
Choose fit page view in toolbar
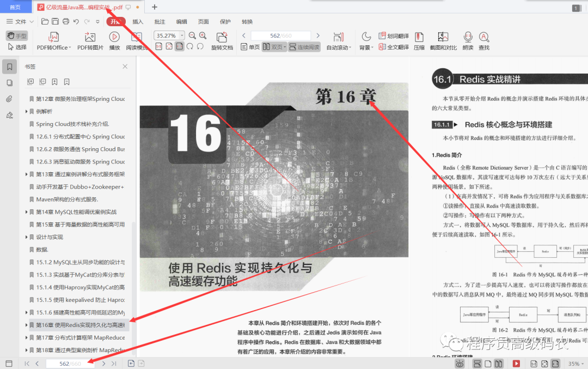click(x=169, y=46)
